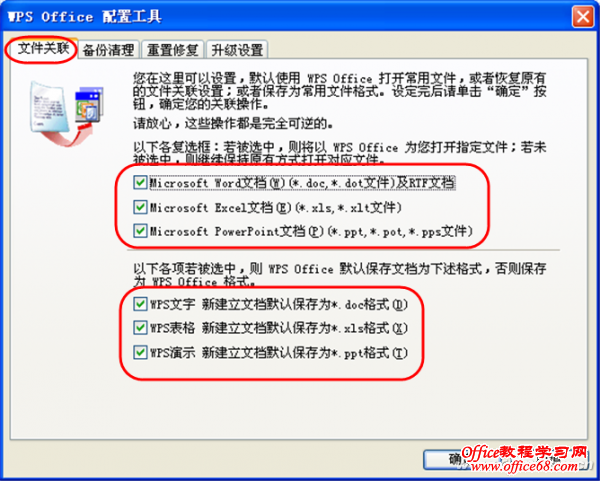Click the 请放心 reassurance text line
This screenshot has height=481, width=600.
coord(234,124)
